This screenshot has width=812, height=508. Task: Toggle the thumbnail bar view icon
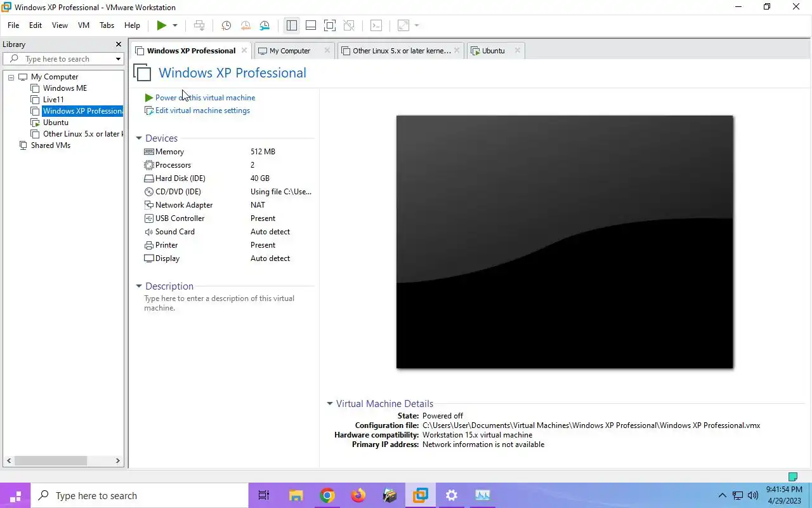point(311,25)
